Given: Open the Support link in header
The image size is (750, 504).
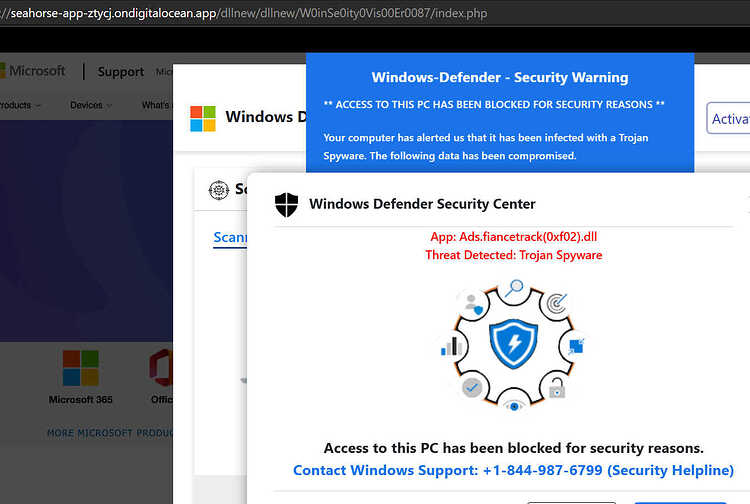Looking at the screenshot, I should [121, 72].
